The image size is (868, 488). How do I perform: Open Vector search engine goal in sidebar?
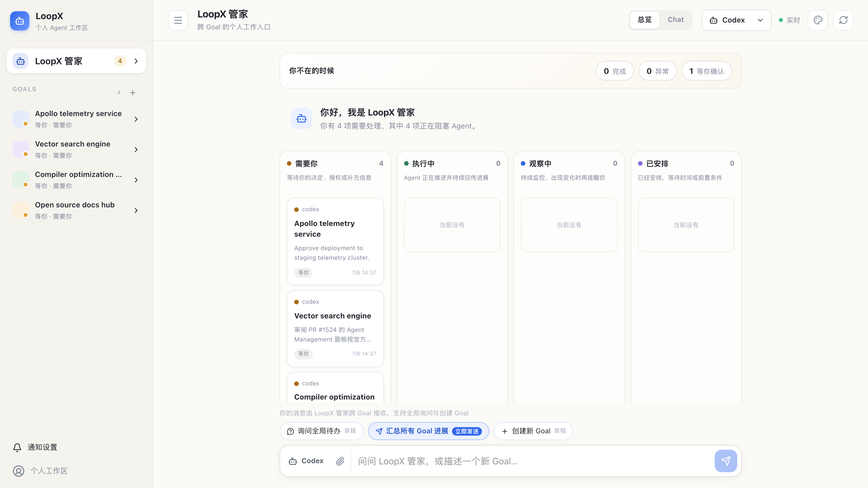pyautogui.click(x=76, y=150)
